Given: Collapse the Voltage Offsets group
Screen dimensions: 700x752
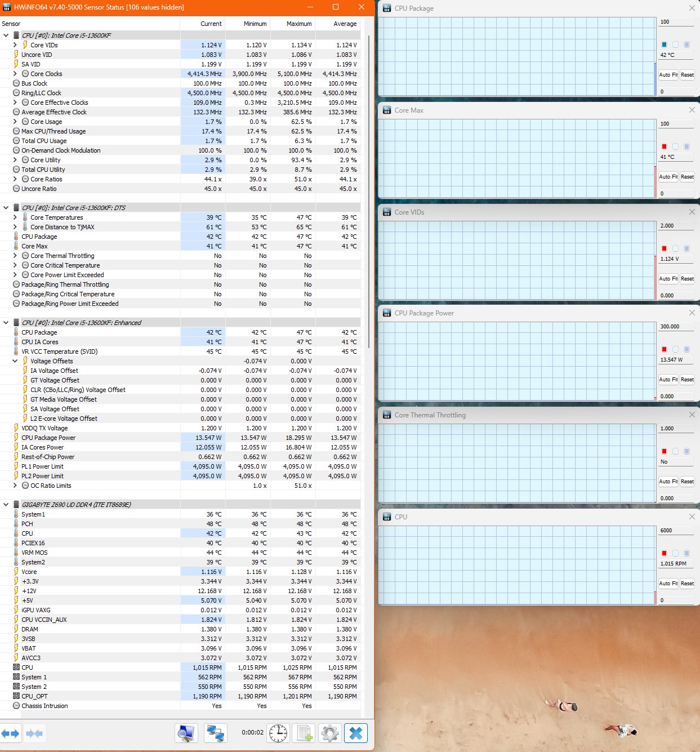Looking at the screenshot, I should point(15,361).
